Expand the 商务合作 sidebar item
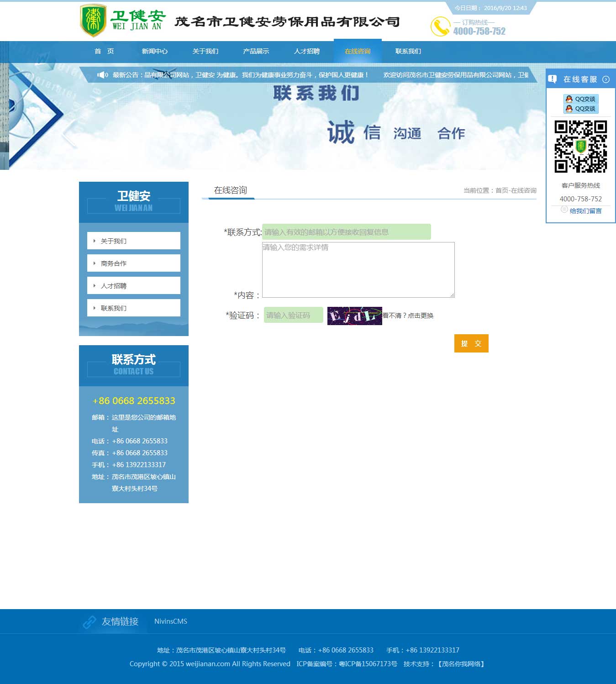This screenshot has height=684, width=616. click(x=133, y=263)
